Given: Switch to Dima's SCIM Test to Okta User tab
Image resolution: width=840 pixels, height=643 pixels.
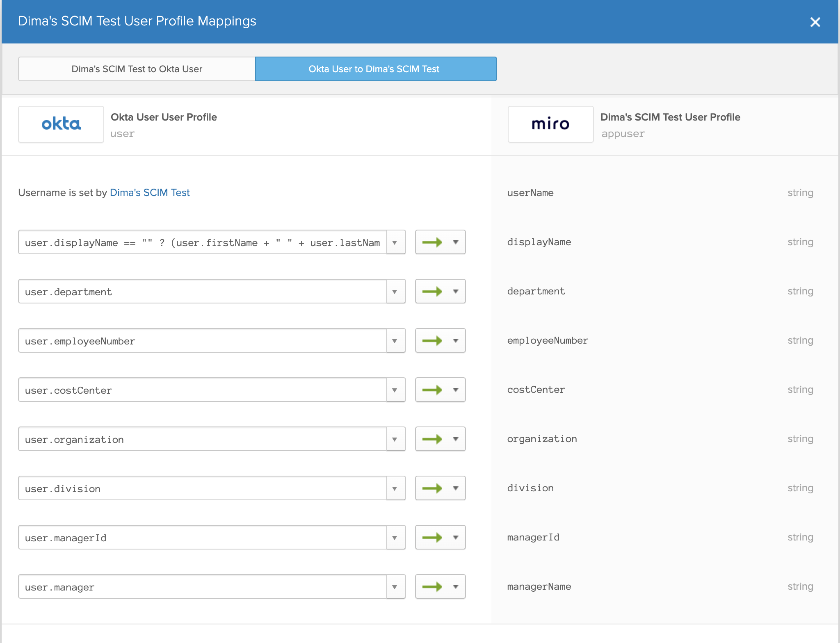Looking at the screenshot, I should tap(137, 69).
